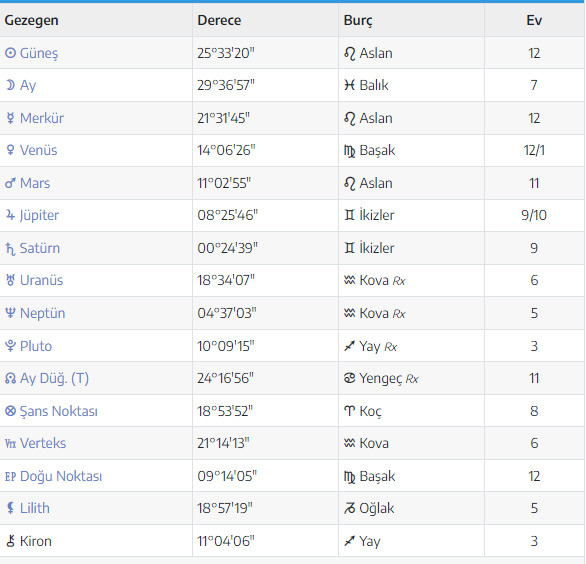Click the Burç column header

(358, 21)
